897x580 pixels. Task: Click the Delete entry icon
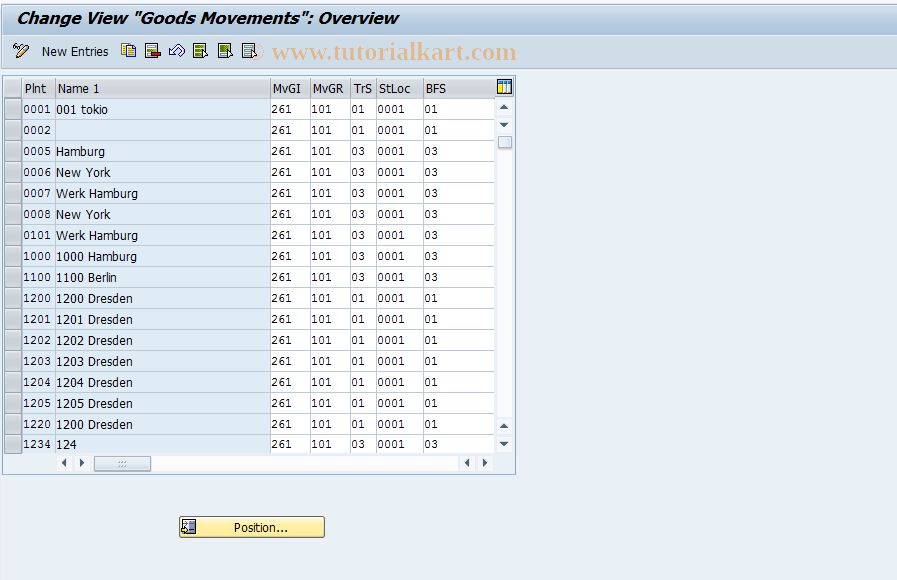tap(153, 51)
